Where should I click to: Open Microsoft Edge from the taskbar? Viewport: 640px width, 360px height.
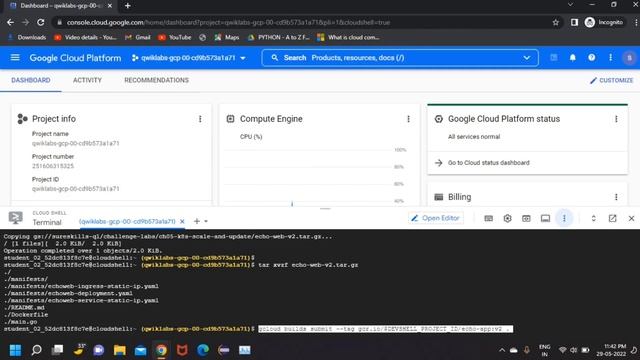[203, 350]
